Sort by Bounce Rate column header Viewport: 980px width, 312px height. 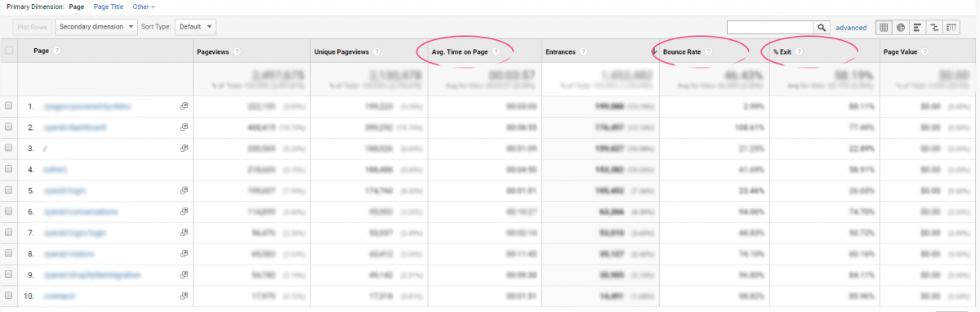tap(682, 51)
